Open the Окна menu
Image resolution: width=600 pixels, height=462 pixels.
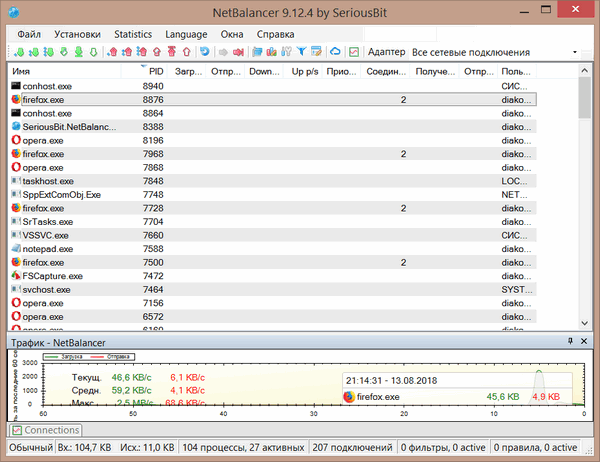[x=232, y=34]
